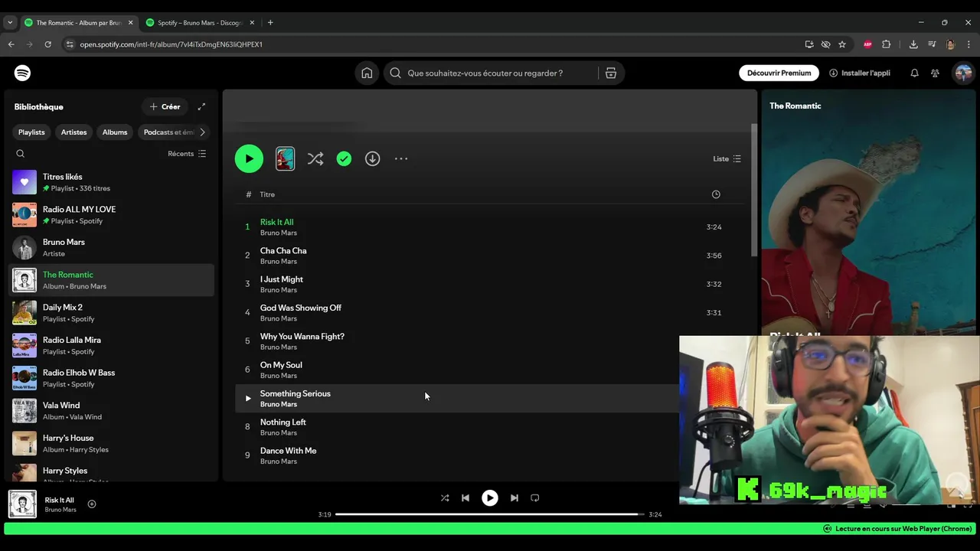Bookmark this page with the star icon
Image resolution: width=980 pixels, height=551 pixels.
click(x=842, y=44)
